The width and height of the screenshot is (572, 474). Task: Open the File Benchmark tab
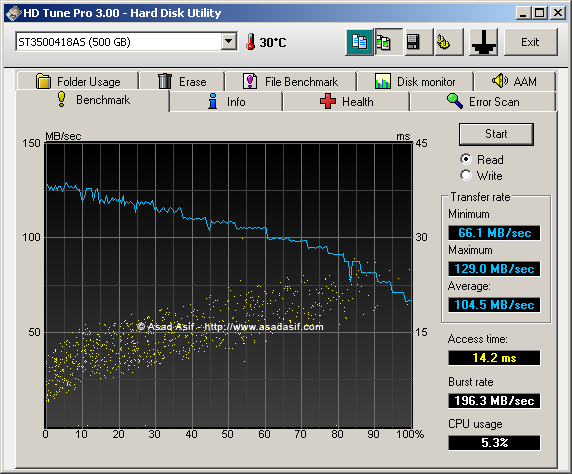pos(291,81)
